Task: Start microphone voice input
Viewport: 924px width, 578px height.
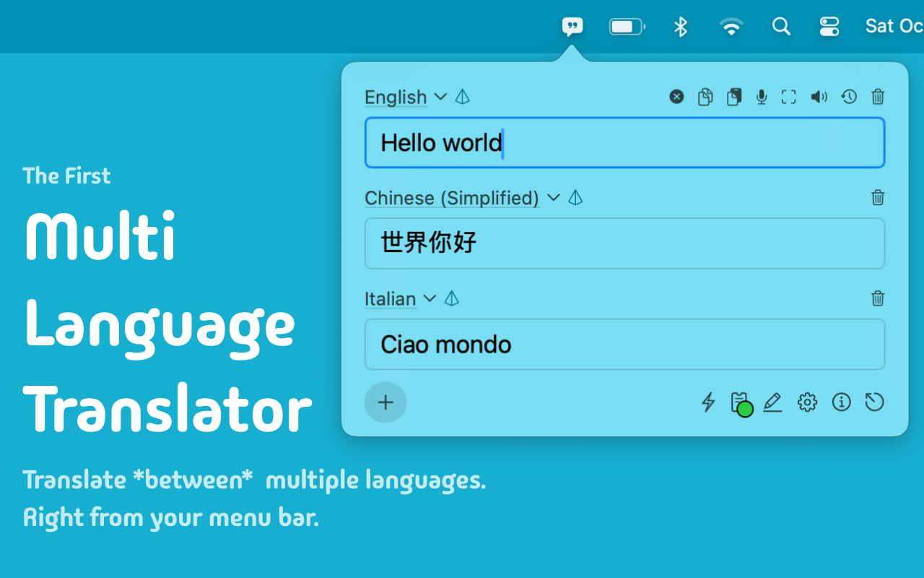Action: [762, 97]
